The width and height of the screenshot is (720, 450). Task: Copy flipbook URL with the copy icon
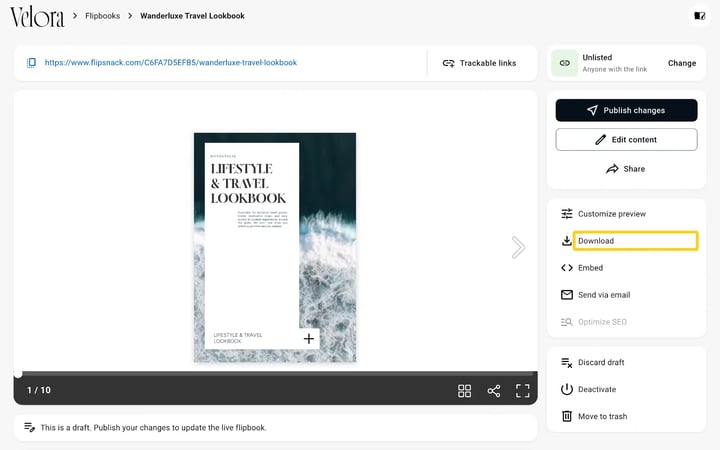click(x=31, y=62)
